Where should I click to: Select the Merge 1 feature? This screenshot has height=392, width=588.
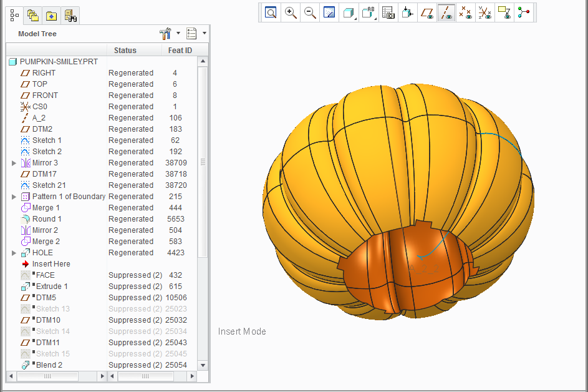(x=40, y=208)
